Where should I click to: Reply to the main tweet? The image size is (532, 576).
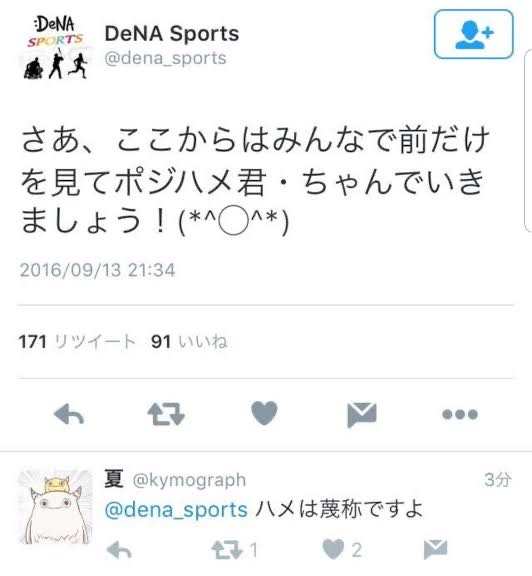click(x=69, y=415)
